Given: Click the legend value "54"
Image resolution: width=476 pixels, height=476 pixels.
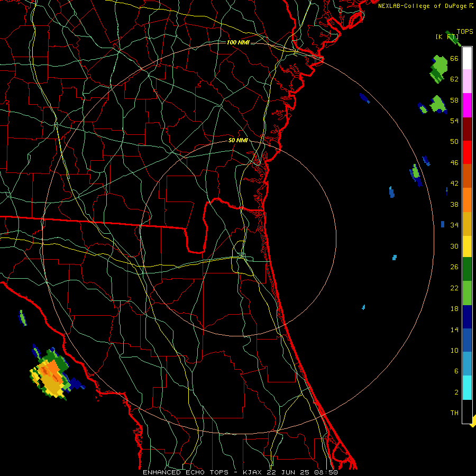Looking at the screenshot, I should (454, 121).
